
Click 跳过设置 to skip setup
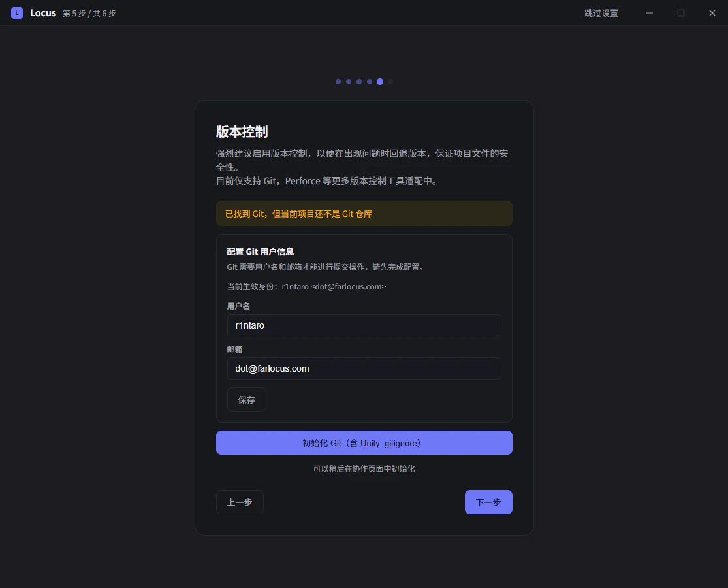click(601, 13)
